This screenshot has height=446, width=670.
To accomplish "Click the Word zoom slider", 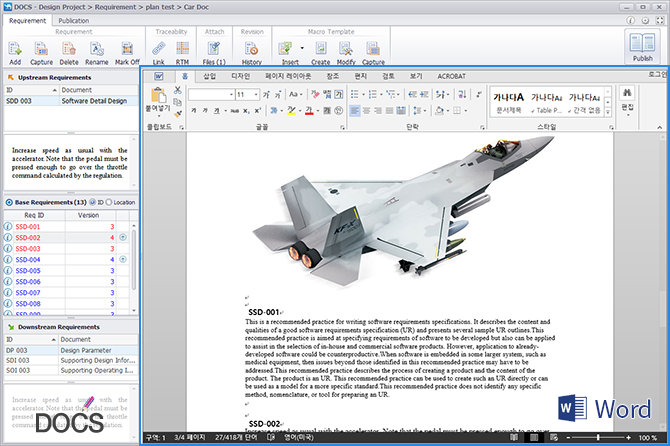I will [x=598, y=437].
